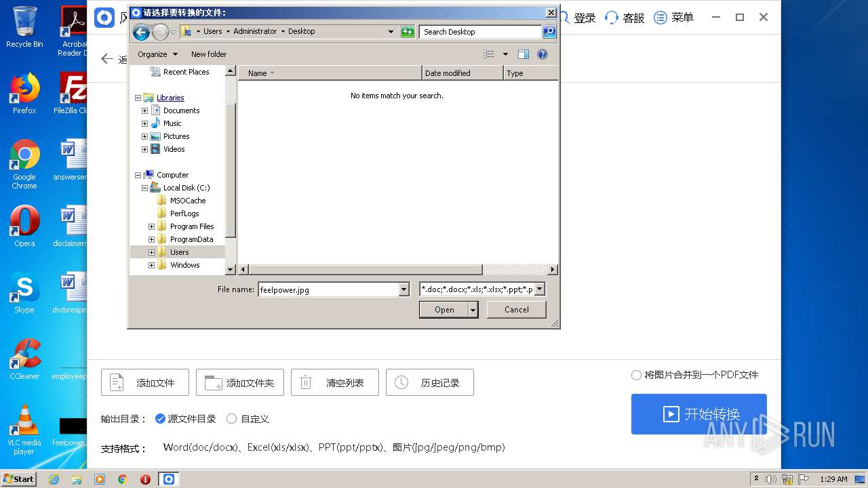Viewport: 868px width, 488px height.
Task: Expand the Pictures library
Action: coord(144,136)
